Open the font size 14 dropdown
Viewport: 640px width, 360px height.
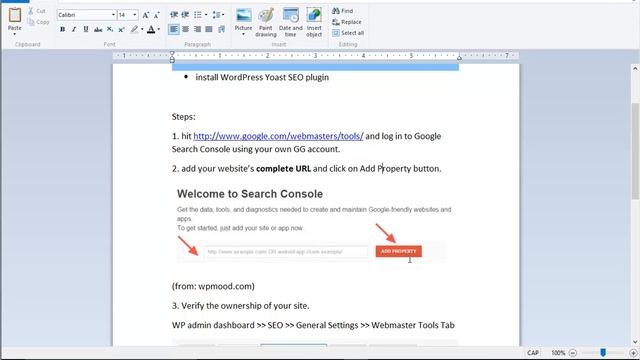coord(135,15)
